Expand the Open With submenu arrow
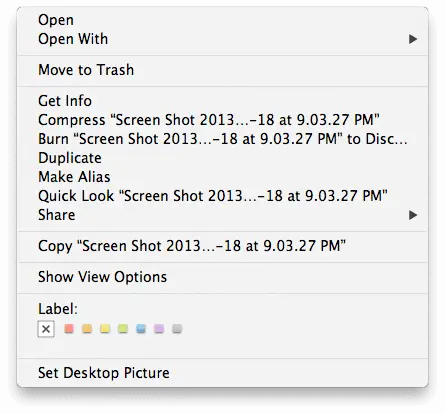Image resolution: width=445 pixels, height=414 pixels. [x=413, y=39]
